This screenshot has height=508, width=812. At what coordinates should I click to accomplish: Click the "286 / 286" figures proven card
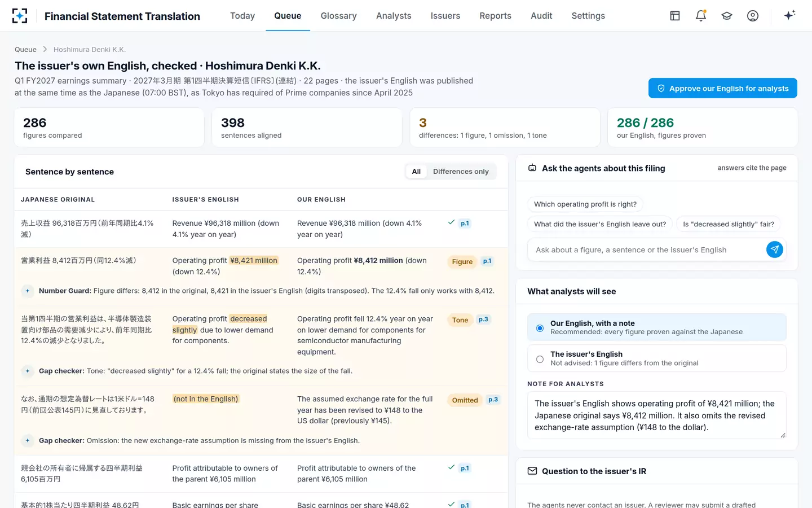(x=703, y=128)
